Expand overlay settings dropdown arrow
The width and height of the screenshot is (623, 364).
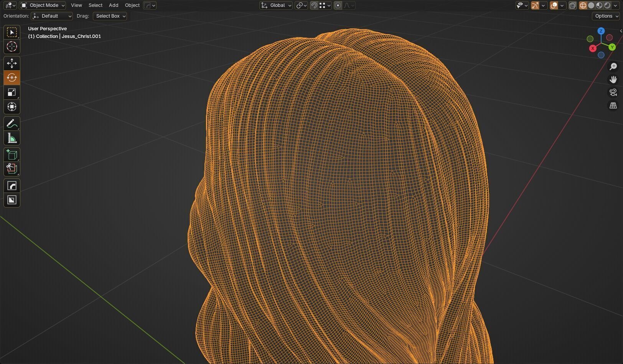pyautogui.click(x=562, y=5)
